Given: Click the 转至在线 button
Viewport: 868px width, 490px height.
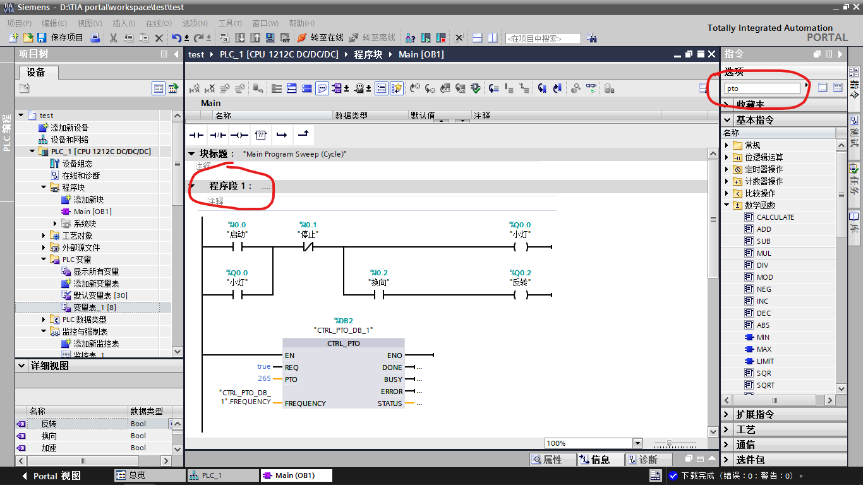Looking at the screenshot, I should click(320, 38).
